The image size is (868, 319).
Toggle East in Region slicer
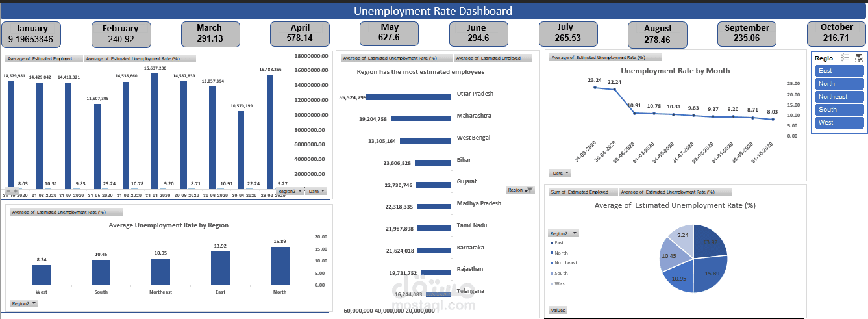pyautogui.click(x=839, y=71)
